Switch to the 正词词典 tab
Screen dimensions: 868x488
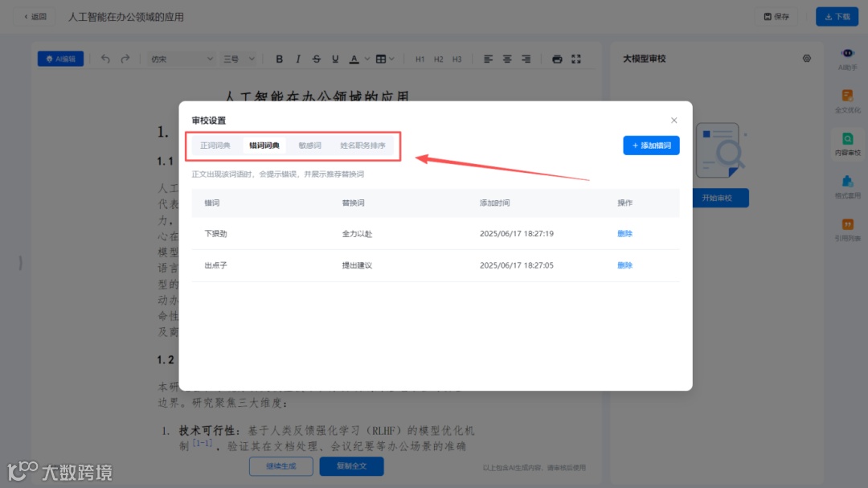[215, 146]
